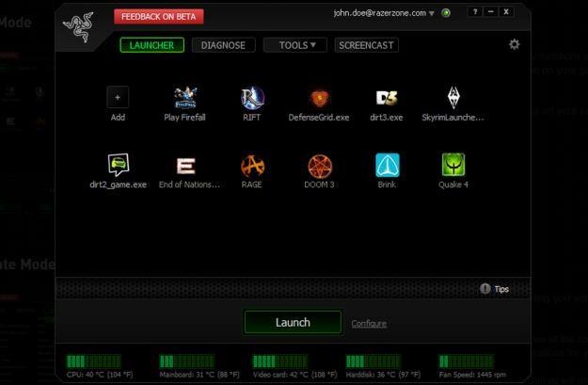Click the CPU temperature meter bar
The width and height of the screenshot is (588, 385).
pos(94,361)
